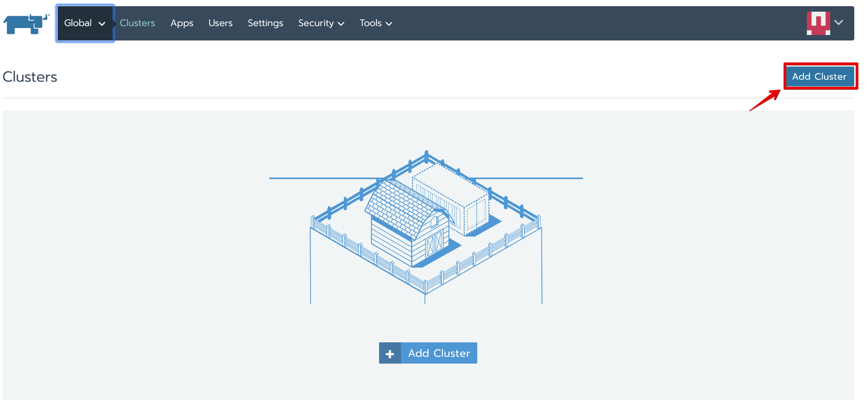Click the center Add Cluster label

click(439, 353)
